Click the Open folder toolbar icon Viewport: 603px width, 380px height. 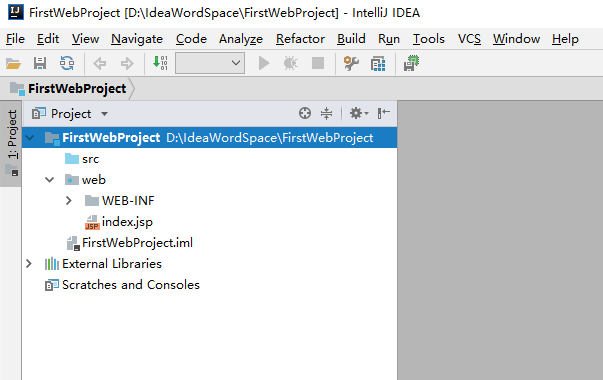tap(13, 63)
